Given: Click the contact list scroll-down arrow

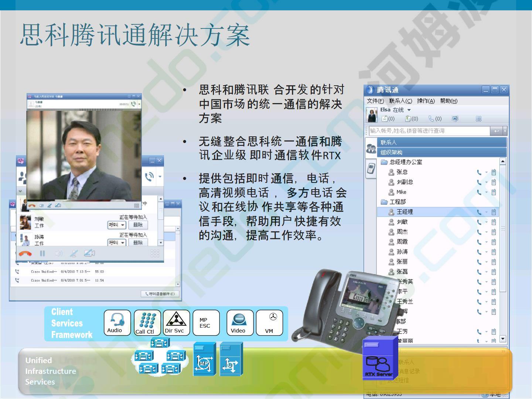Looking at the screenshot, I should (502, 339).
